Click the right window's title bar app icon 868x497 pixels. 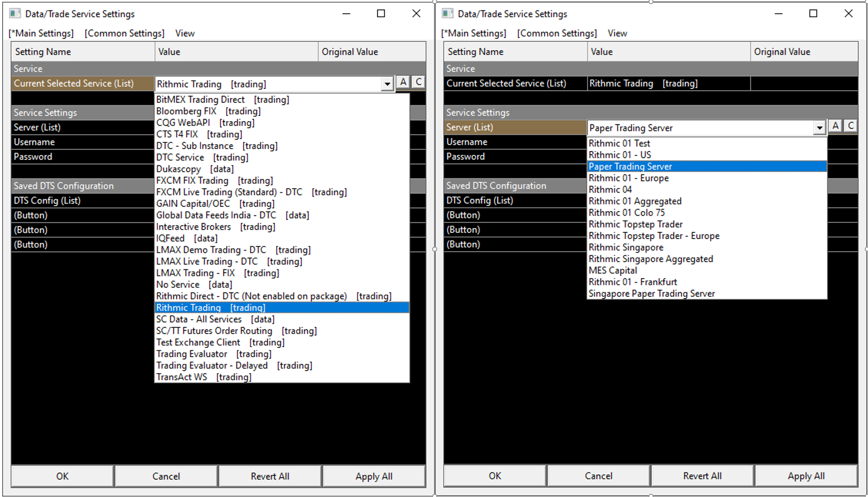pos(447,14)
